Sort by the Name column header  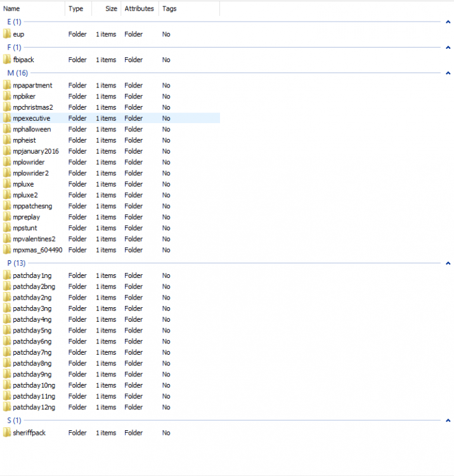tap(11, 8)
